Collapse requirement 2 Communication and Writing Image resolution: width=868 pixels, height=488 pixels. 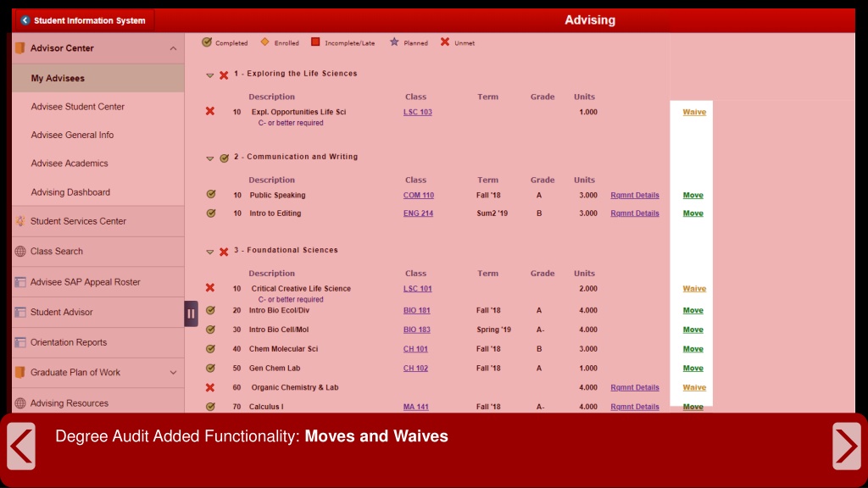(210, 158)
